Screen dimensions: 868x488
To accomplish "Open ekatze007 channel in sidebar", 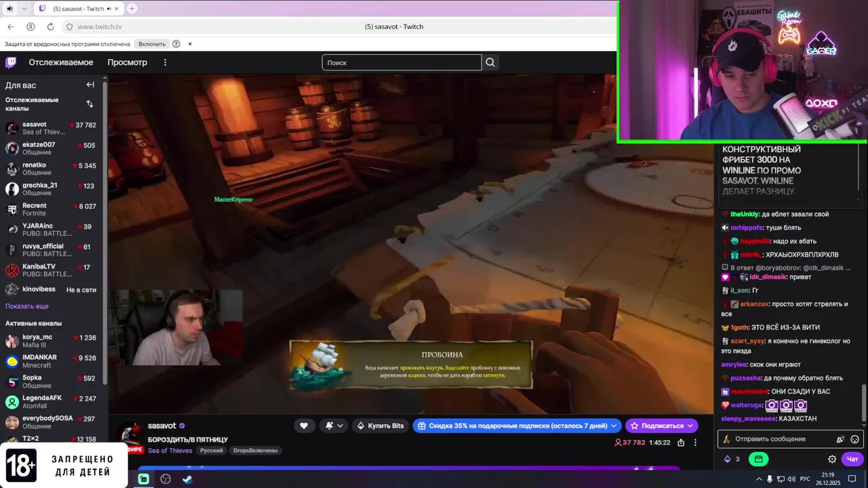I will pyautogui.click(x=52, y=148).
